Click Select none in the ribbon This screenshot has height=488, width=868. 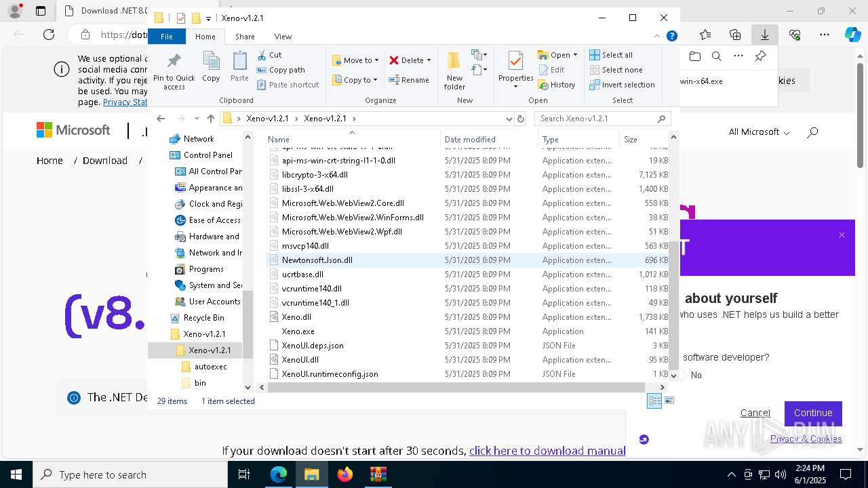(616, 70)
